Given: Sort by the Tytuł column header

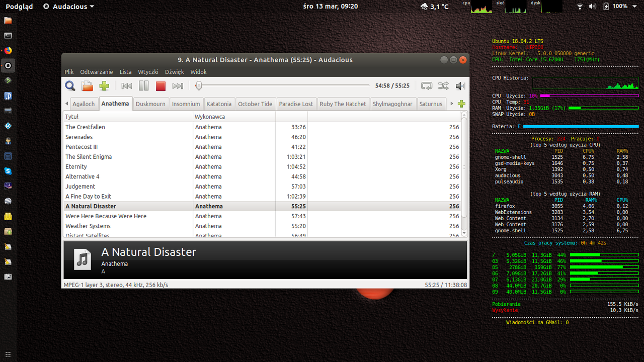Looking at the screenshot, I should 128,117.
